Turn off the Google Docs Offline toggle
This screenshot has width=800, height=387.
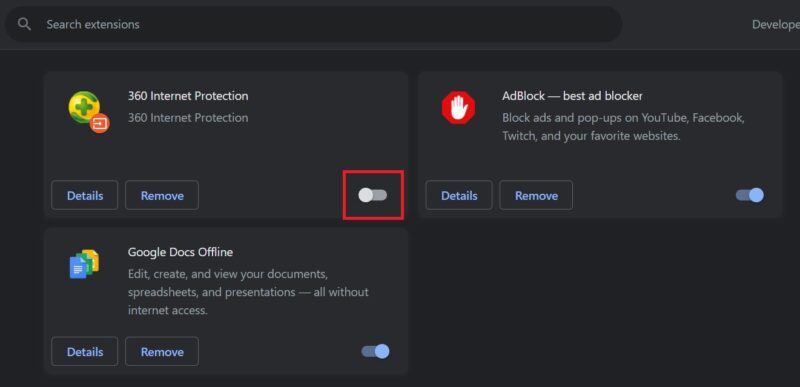376,351
